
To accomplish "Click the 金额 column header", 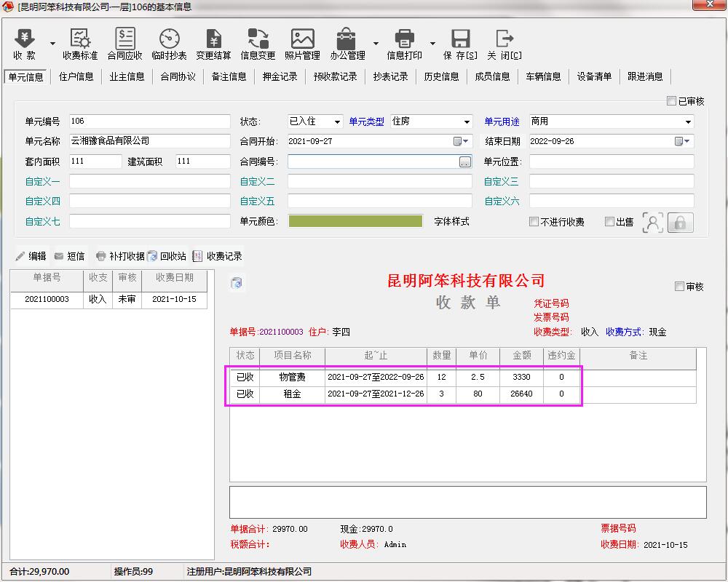I will (x=521, y=356).
